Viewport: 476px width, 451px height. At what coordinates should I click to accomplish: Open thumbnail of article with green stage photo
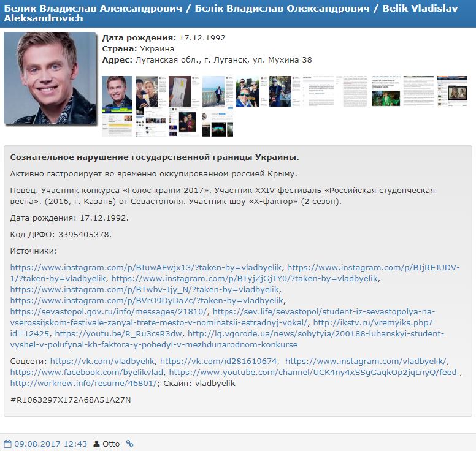[x=386, y=91]
